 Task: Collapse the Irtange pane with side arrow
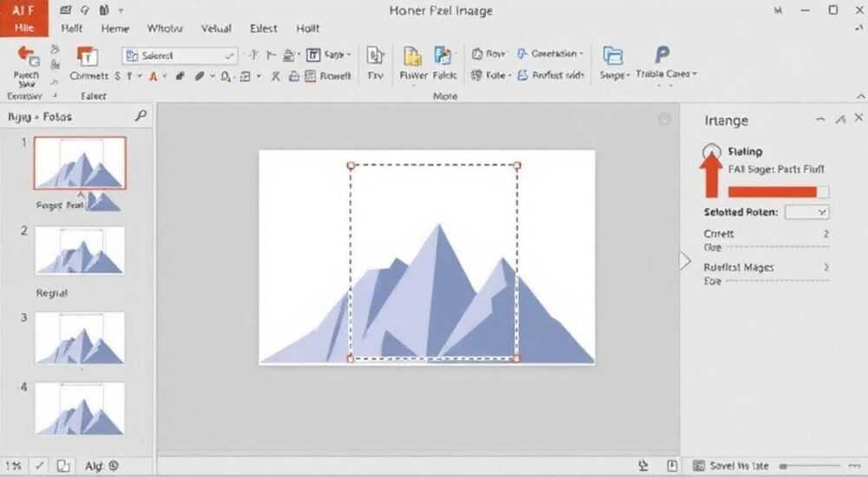coord(686,261)
